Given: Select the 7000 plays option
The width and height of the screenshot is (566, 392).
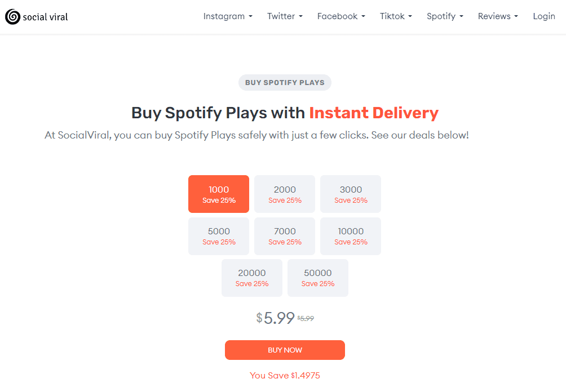Looking at the screenshot, I should [285, 236].
